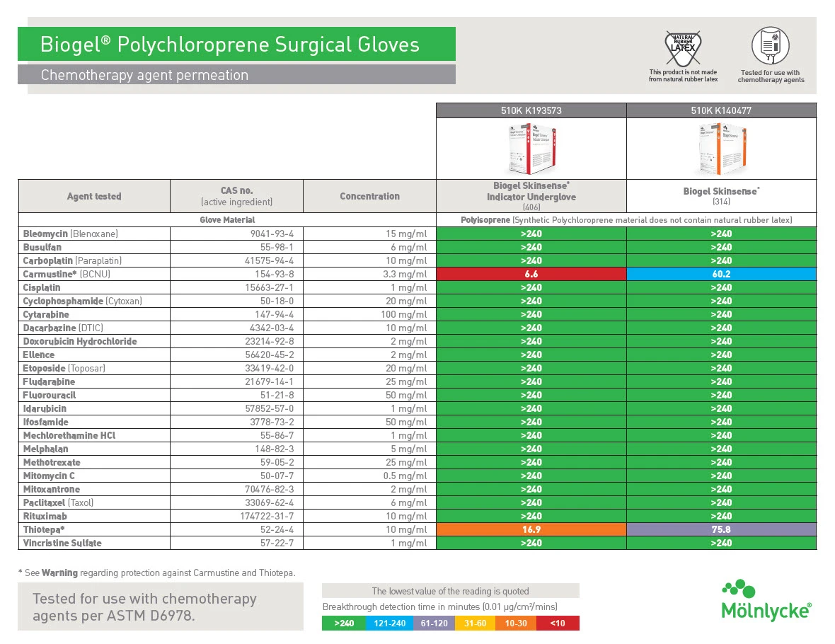Select the Busulfan agent name
This screenshot has width=835, height=644.
coord(42,247)
